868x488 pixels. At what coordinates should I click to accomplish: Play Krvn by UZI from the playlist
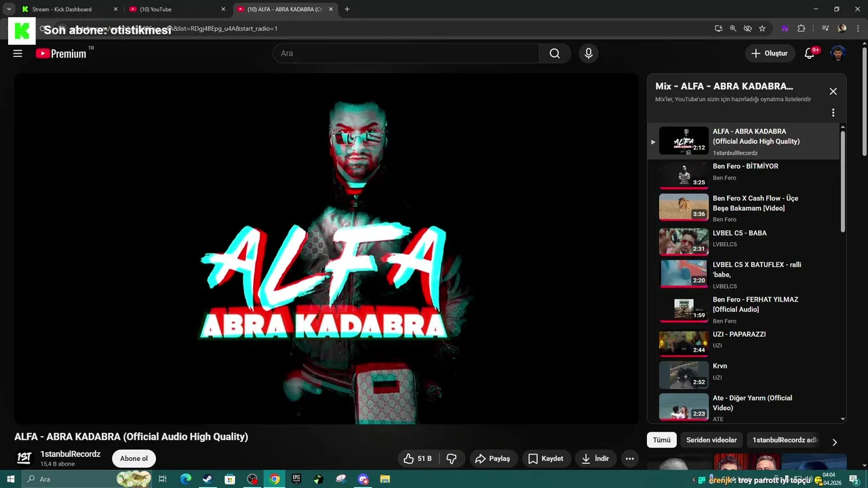[x=744, y=374]
